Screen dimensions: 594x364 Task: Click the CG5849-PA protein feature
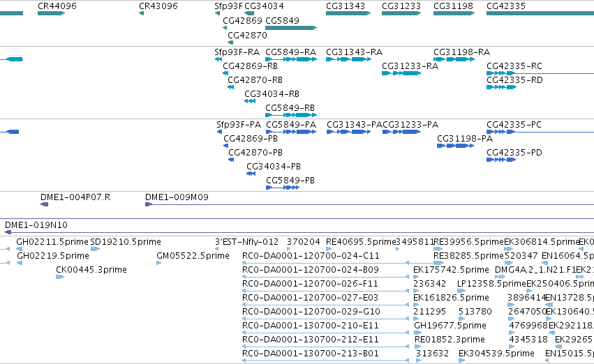[x=291, y=132]
